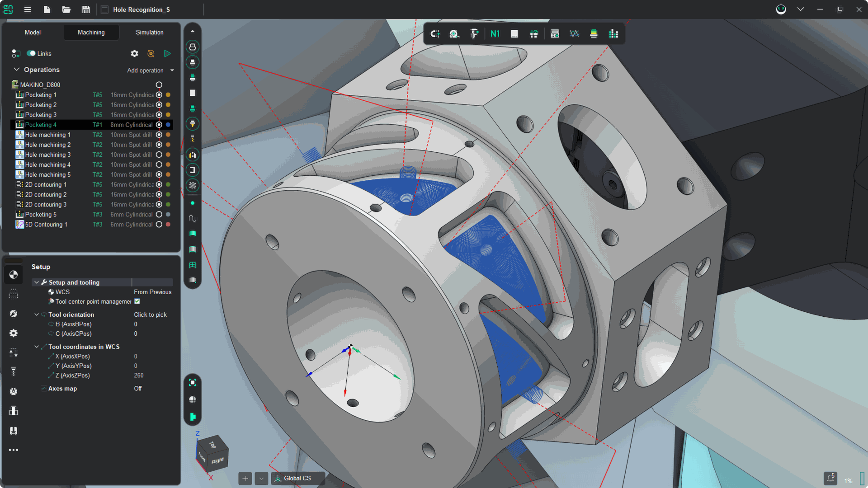The image size is (868, 488).
Task: Click the fit-to-view icon in the vertical toolbar
Action: [x=193, y=383]
